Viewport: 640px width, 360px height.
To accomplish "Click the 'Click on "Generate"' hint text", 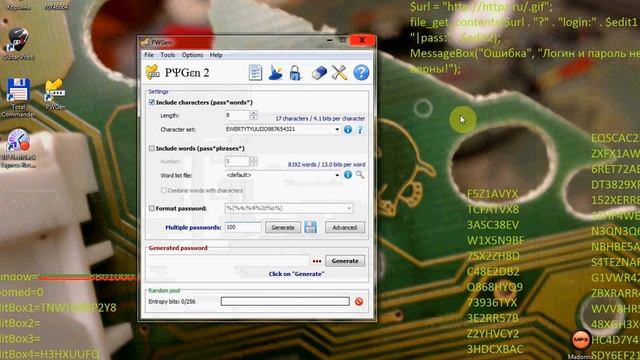I will tap(296, 274).
